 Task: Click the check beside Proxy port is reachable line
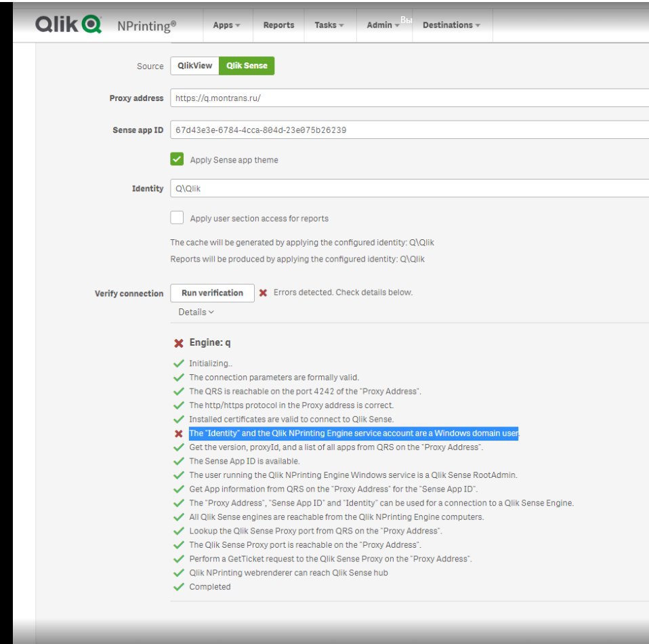[x=178, y=545]
